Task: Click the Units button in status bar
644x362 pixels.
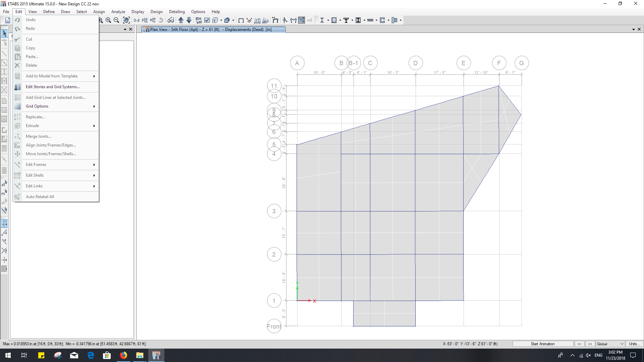Action: [634, 344]
